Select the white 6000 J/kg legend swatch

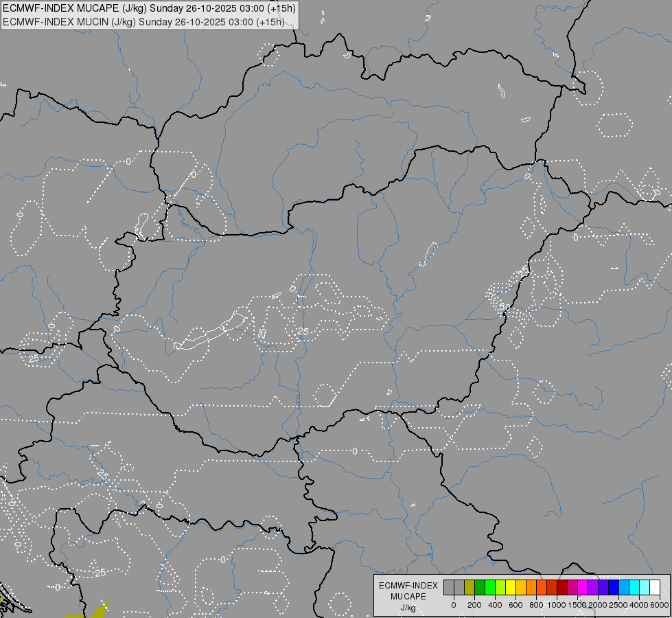tap(656, 587)
